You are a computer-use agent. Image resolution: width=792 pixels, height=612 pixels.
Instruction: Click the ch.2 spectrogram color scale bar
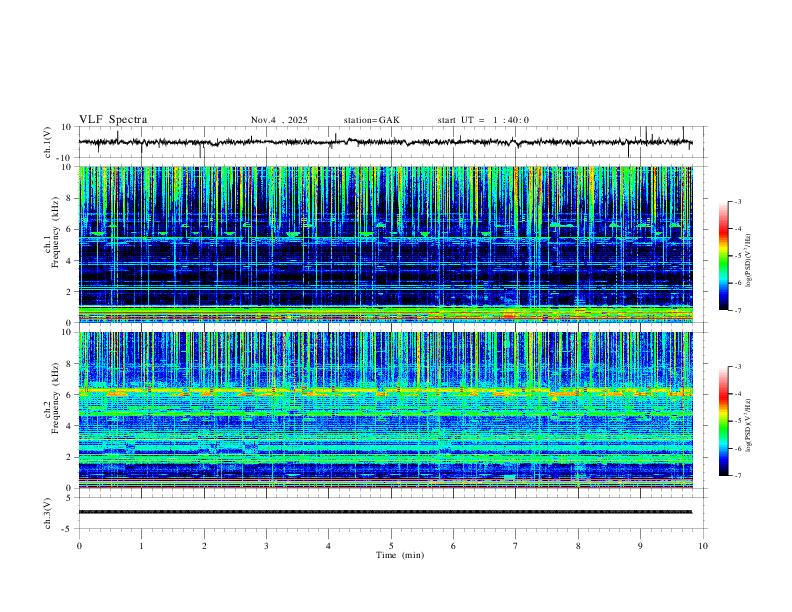click(x=724, y=421)
